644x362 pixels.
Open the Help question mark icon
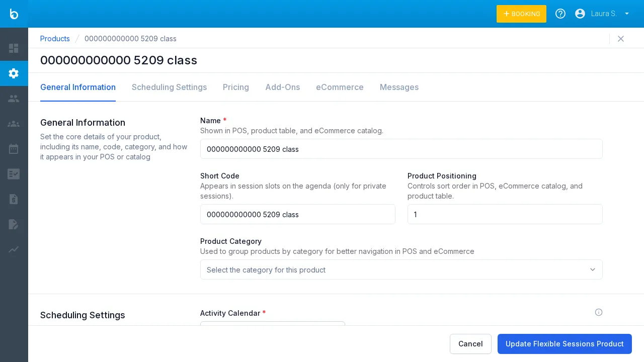tap(560, 14)
